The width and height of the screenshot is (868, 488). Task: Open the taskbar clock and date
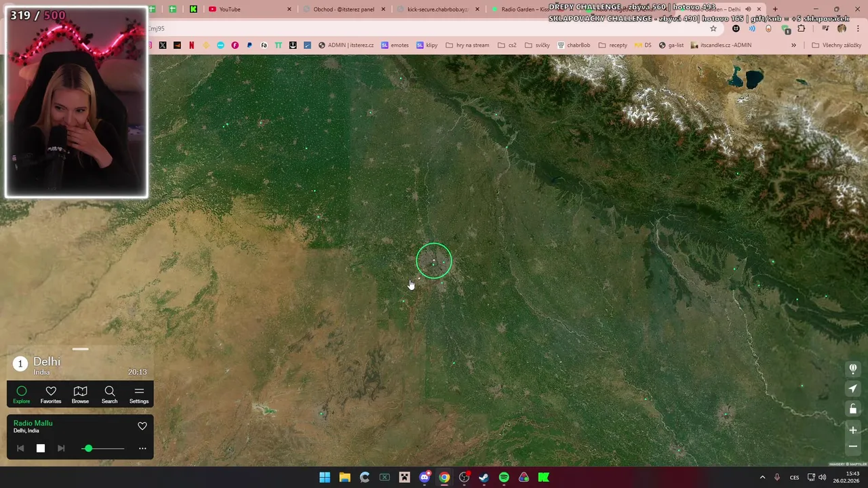[x=846, y=477]
